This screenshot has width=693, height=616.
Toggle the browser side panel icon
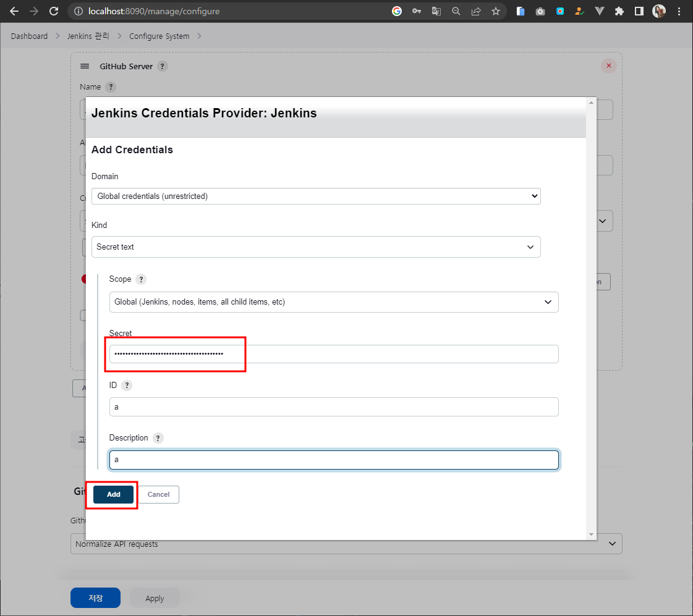tap(639, 11)
